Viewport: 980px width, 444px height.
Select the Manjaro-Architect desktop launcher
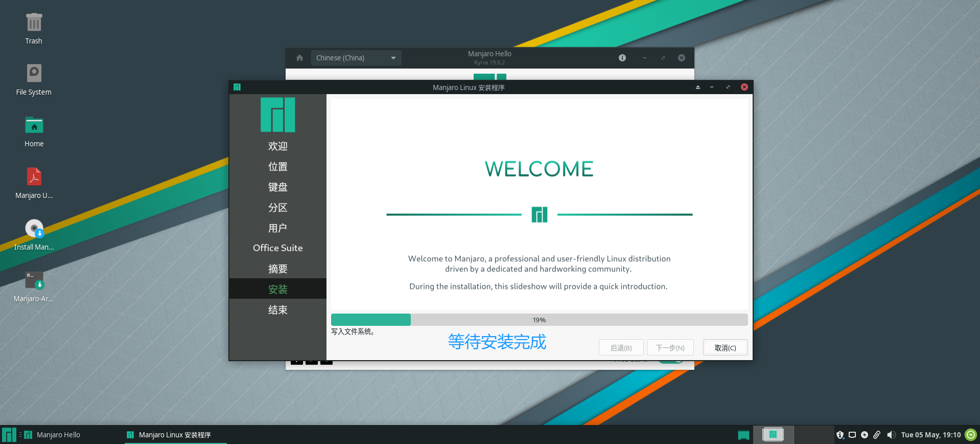click(34, 280)
